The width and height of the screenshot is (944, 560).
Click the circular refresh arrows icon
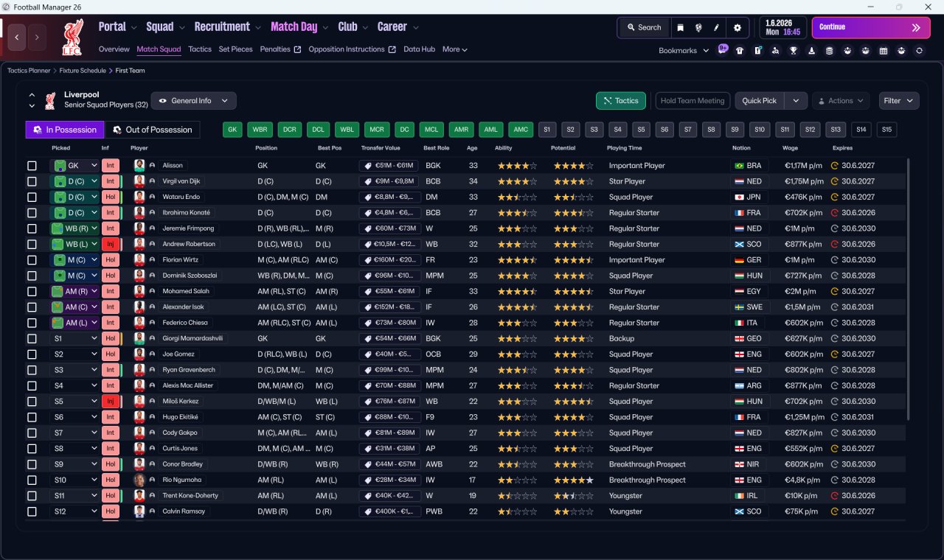pos(919,51)
